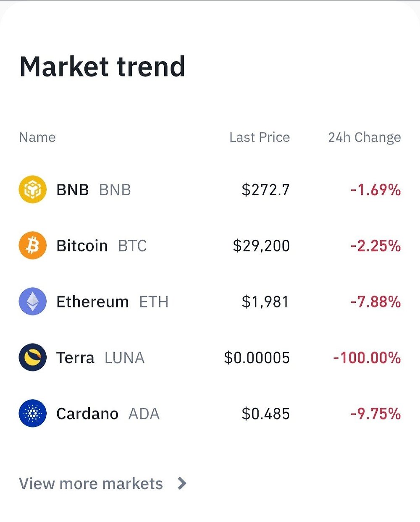Click the BNB last price $272.7

pyautogui.click(x=265, y=190)
